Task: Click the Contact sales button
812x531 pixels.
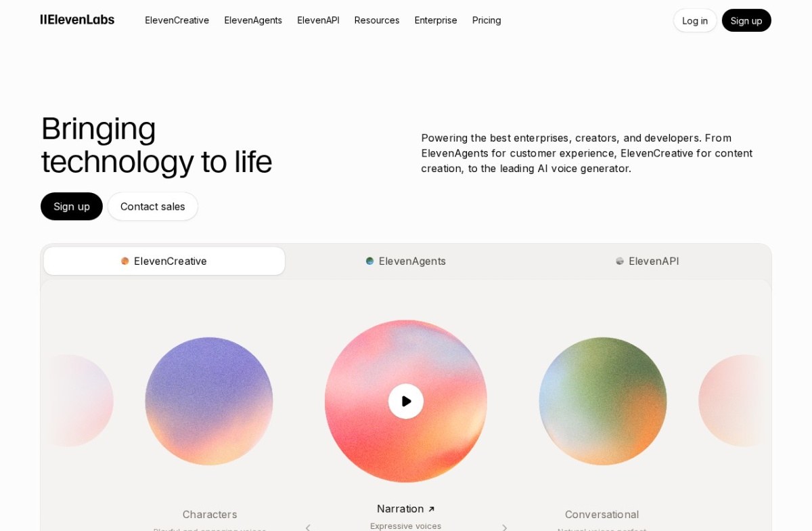Action: [153, 207]
